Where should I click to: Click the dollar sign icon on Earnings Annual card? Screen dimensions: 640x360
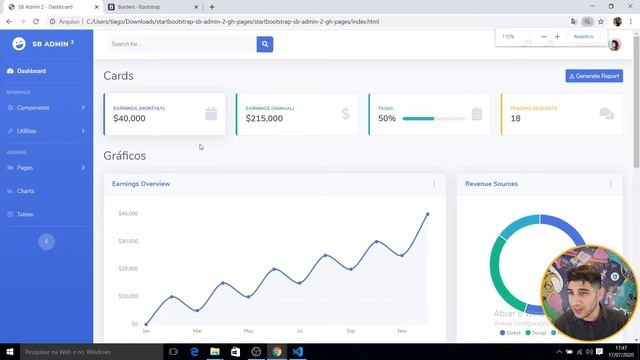point(346,114)
